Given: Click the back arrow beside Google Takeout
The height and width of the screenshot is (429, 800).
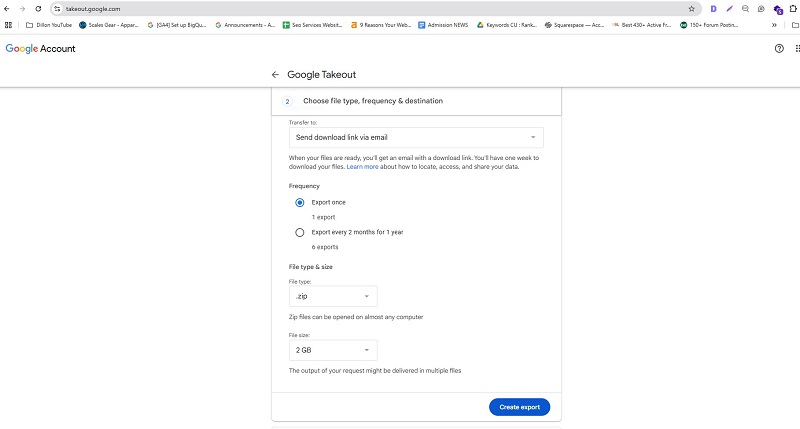Looking at the screenshot, I should (x=275, y=75).
